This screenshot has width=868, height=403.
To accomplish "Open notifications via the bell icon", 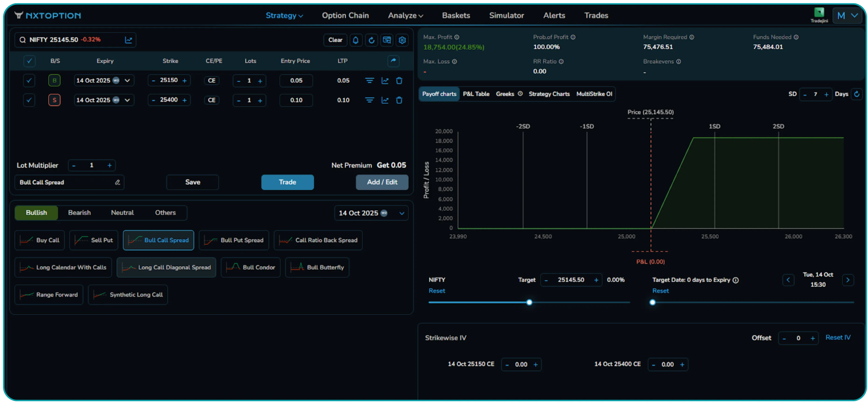I will (356, 40).
